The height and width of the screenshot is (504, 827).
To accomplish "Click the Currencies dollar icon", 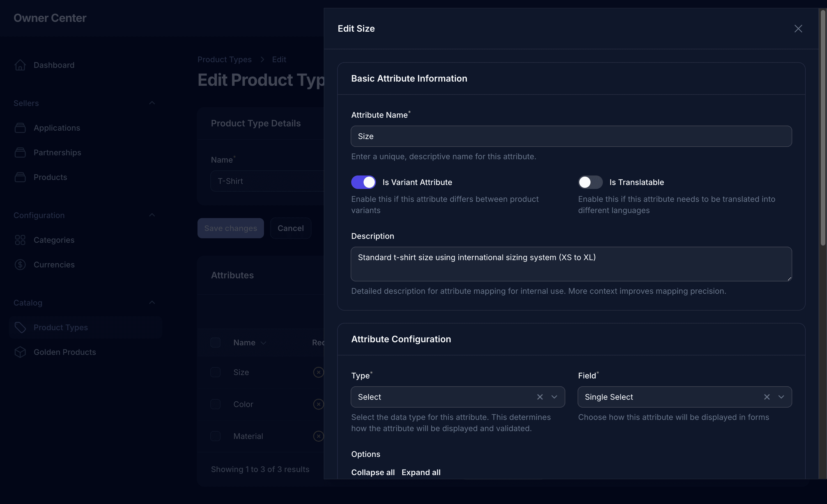I will pyautogui.click(x=20, y=265).
